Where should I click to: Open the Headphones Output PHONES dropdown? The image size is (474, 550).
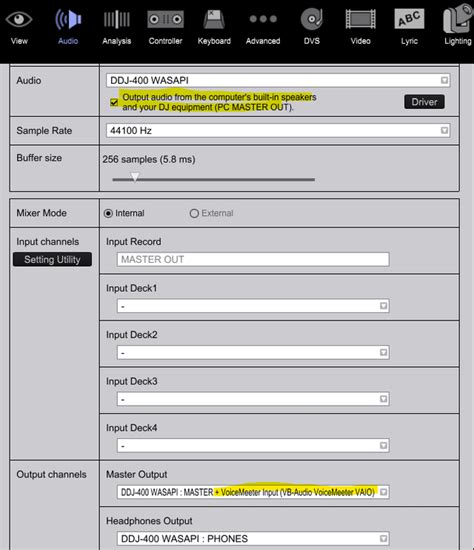[x=253, y=538]
